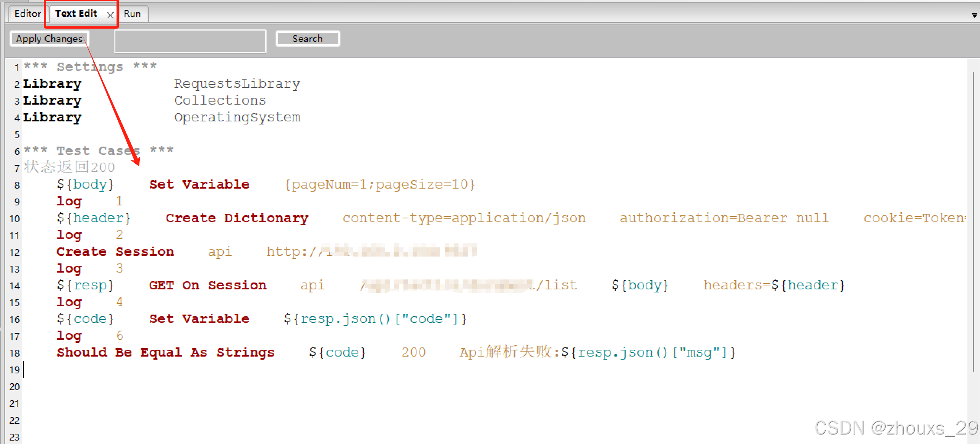Click the RequestsLibrary import text
980x444 pixels.
click(237, 84)
